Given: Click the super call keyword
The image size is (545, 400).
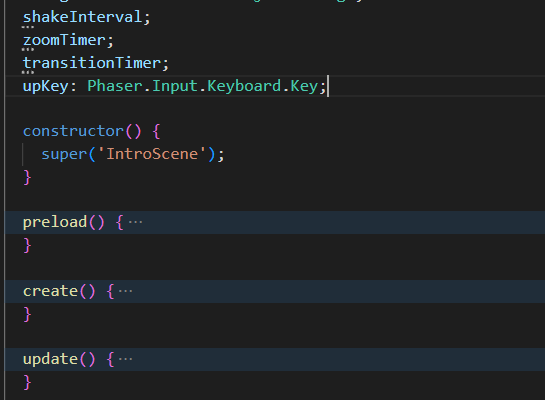Looking at the screenshot, I should coord(64,154).
